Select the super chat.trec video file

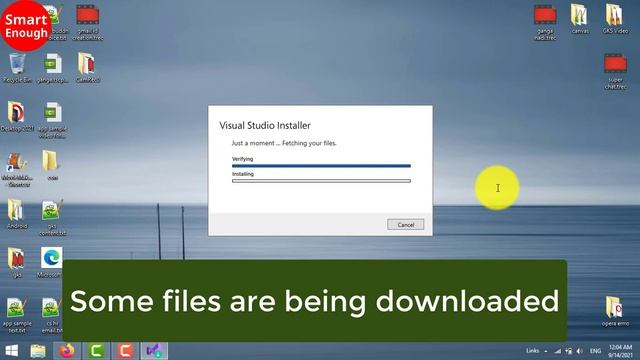click(x=615, y=71)
